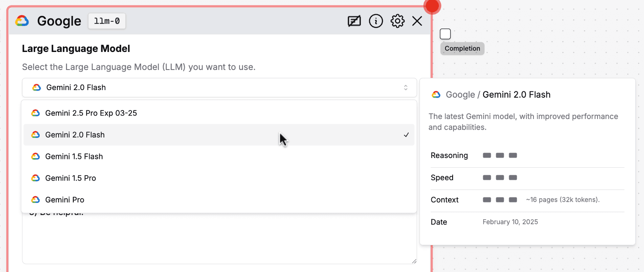Select the Gemini Pro option
The image size is (644, 272).
[x=219, y=200]
